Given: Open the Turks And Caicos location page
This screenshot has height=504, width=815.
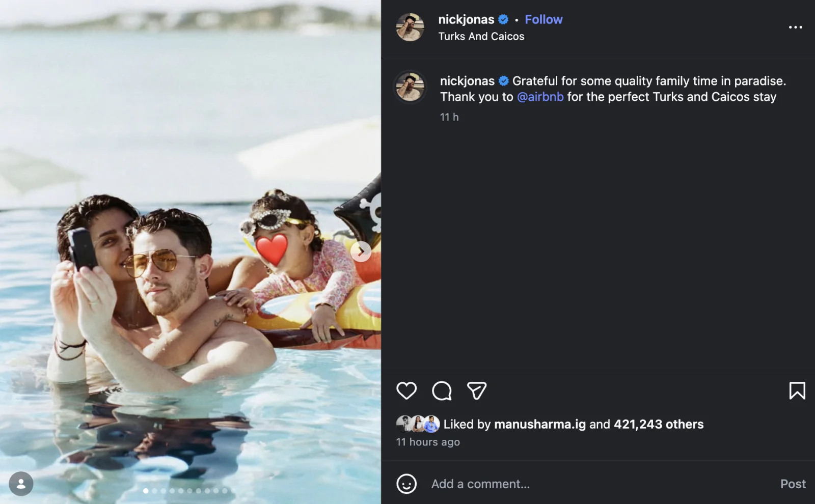Looking at the screenshot, I should tap(481, 36).
